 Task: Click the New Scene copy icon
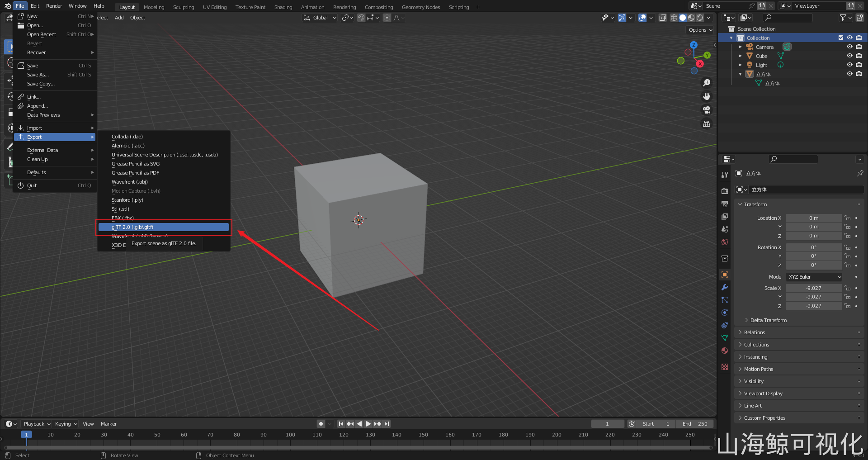click(x=762, y=6)
